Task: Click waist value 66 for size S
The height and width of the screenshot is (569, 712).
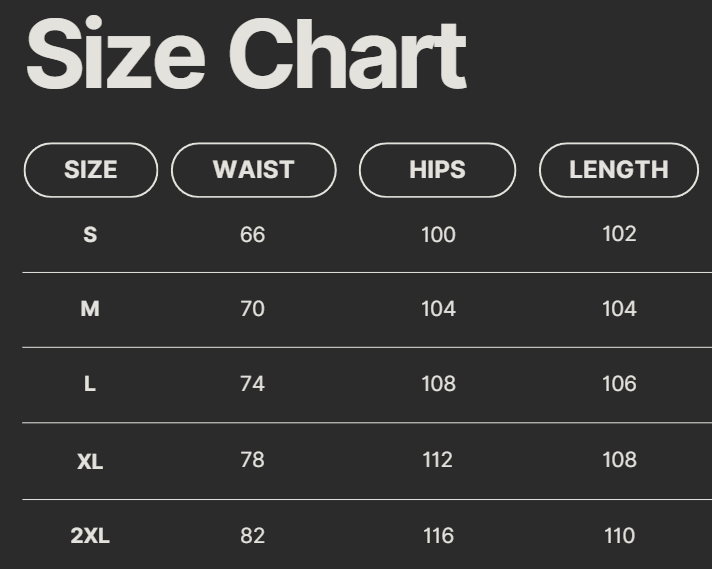Action: tap(253, 235)
